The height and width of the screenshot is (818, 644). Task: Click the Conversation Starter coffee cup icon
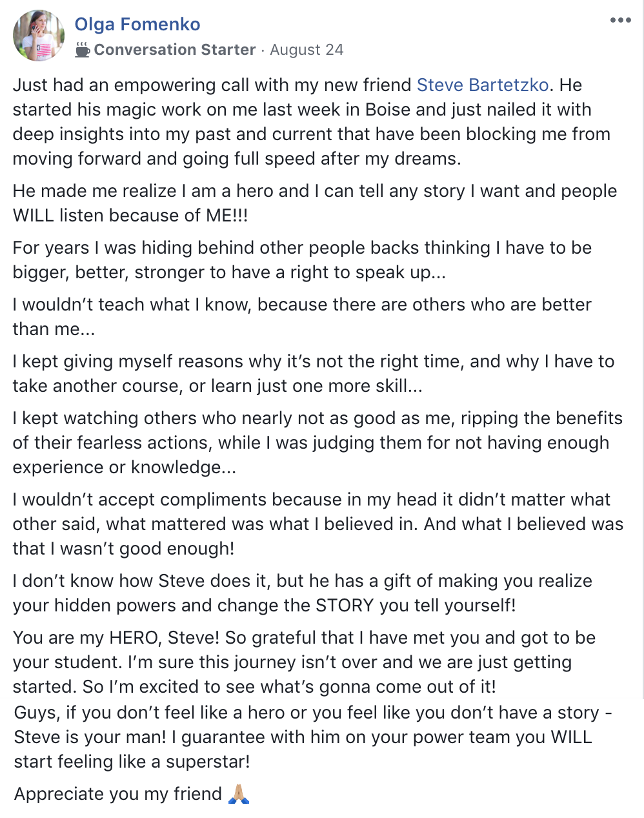click(x=83, y=50)
